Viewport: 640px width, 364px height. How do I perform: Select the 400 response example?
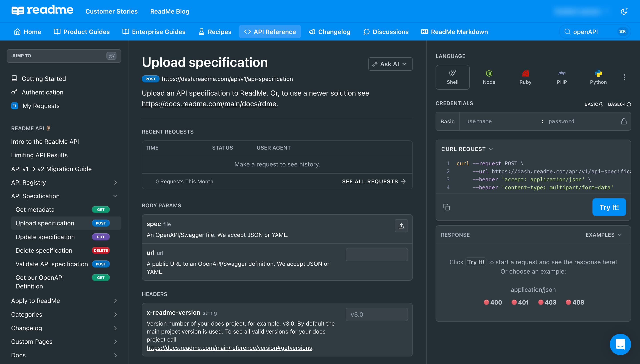tap(492, 302)
